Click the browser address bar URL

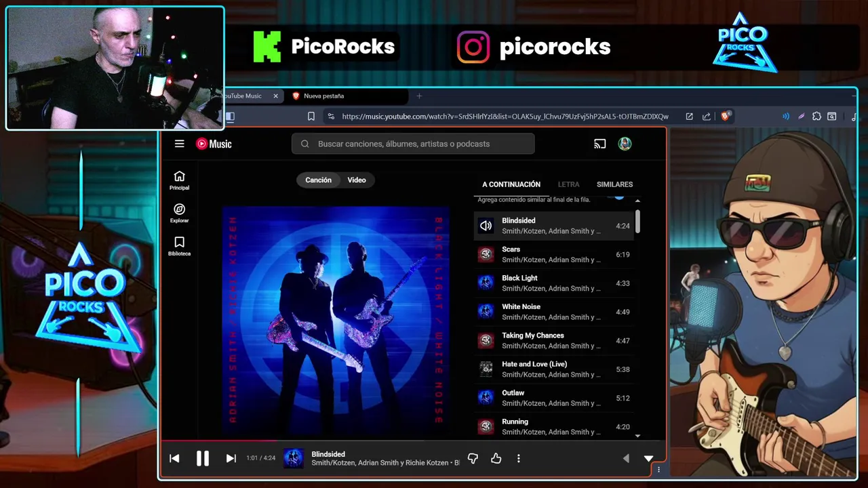point(505,117)
